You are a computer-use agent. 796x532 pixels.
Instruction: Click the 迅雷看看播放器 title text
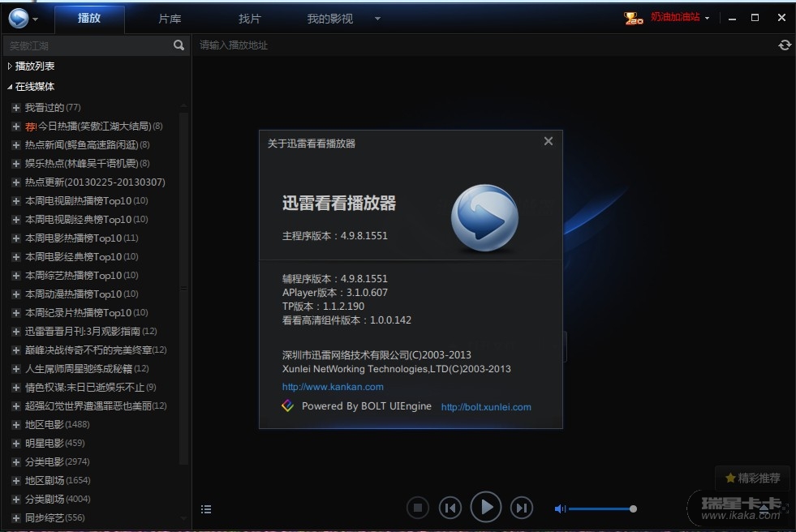338,204
